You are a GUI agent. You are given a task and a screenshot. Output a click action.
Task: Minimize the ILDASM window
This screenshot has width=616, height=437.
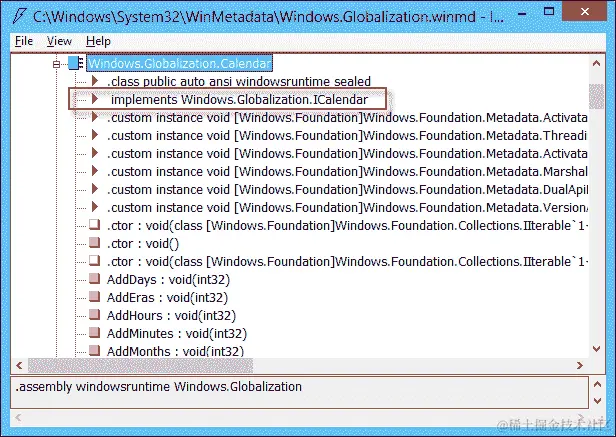coord(522,14)
